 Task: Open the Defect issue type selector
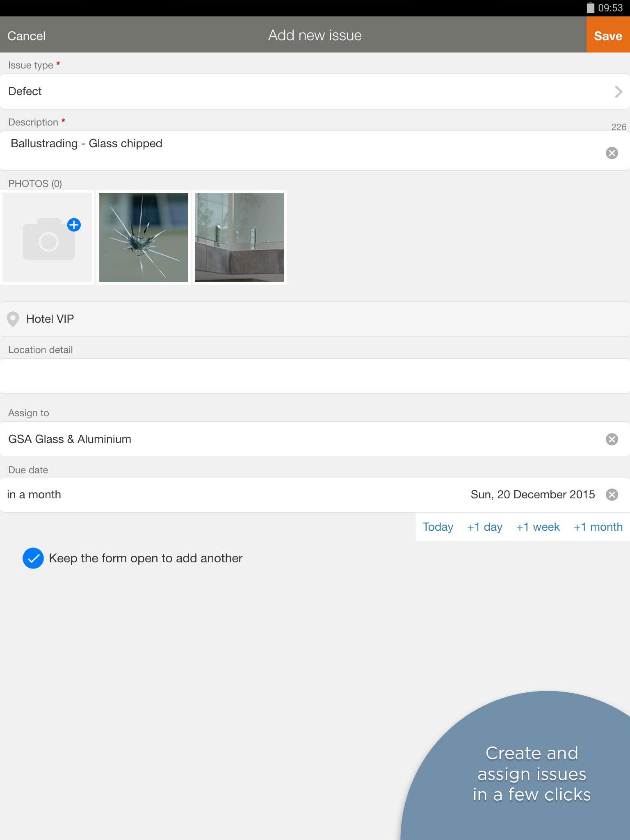tap(315, 91)
